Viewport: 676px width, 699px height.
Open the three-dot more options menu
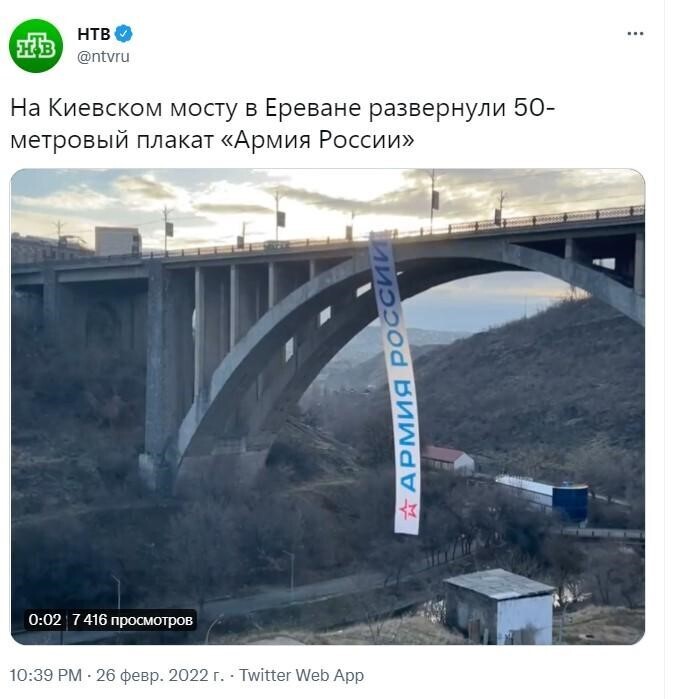point(635,33)
